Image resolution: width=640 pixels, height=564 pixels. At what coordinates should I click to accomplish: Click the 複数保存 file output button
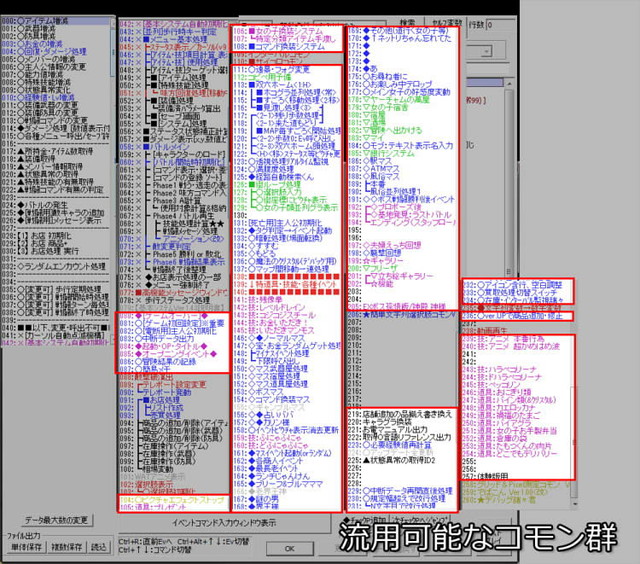[67, 547]
